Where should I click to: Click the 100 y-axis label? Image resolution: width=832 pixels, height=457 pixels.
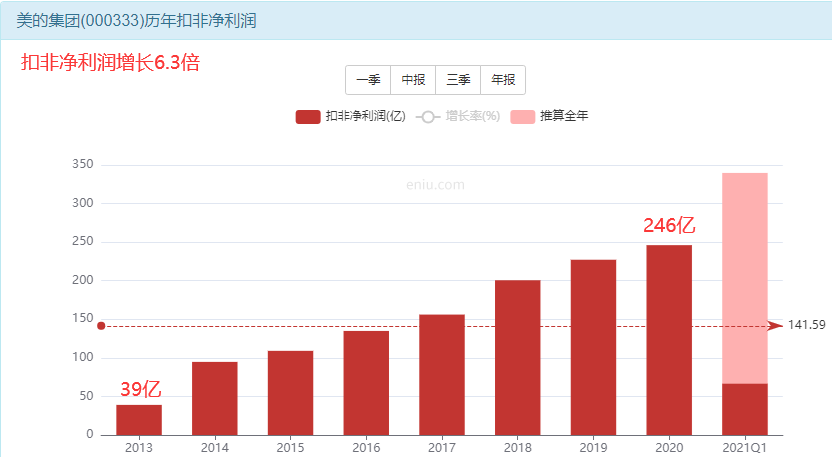[83, 357]
